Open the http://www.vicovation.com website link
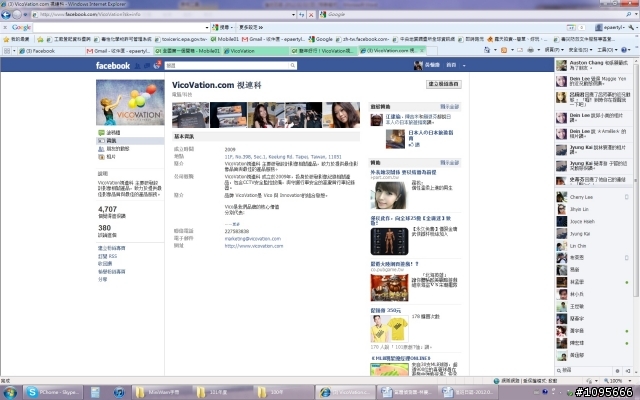 tap(253, 246)
